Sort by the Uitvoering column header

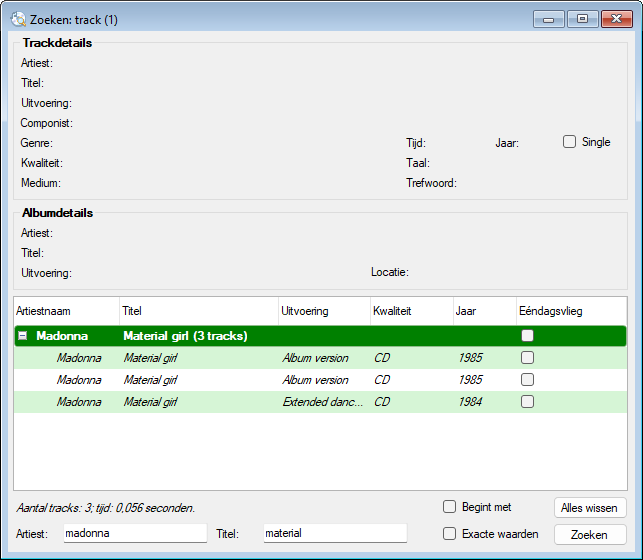click(x=324, y=311)
